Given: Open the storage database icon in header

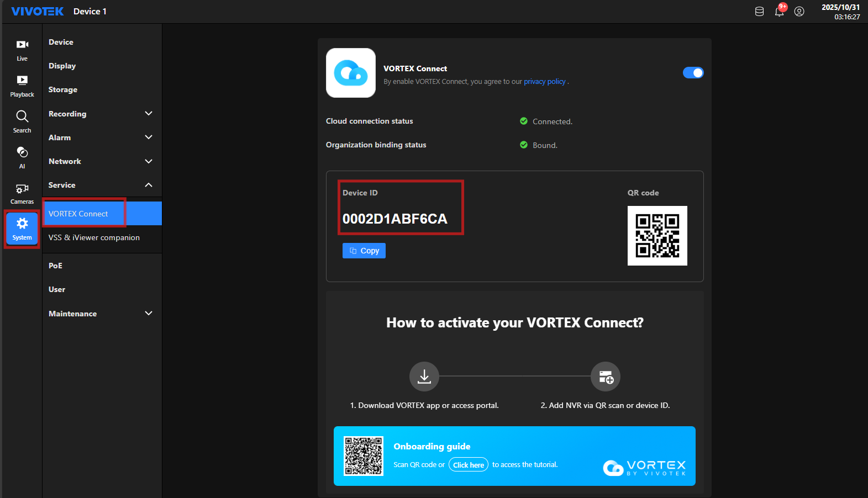Looking at the screenshot, I should (x=760, y=12).
